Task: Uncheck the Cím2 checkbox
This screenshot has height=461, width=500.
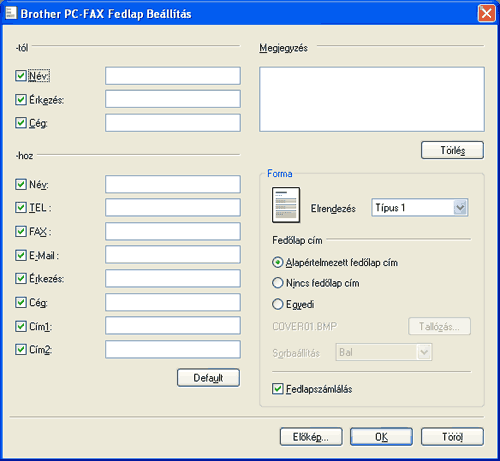Action: (21, 349)
